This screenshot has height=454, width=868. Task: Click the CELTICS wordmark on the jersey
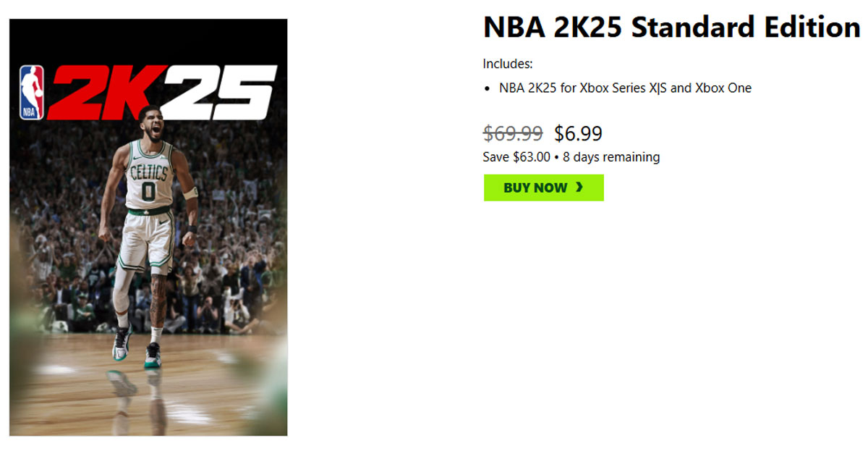pyautogui.click(x=149, y=172)
